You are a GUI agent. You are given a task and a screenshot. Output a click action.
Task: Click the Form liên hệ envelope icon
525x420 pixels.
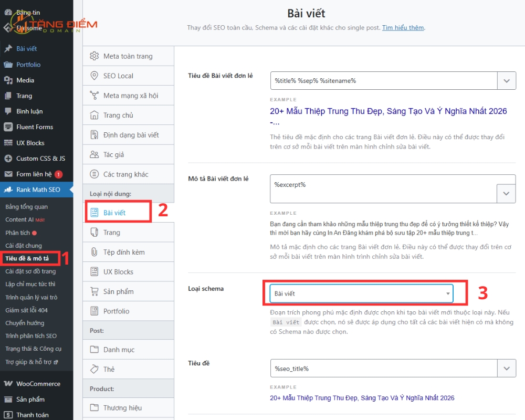[8, 174]
